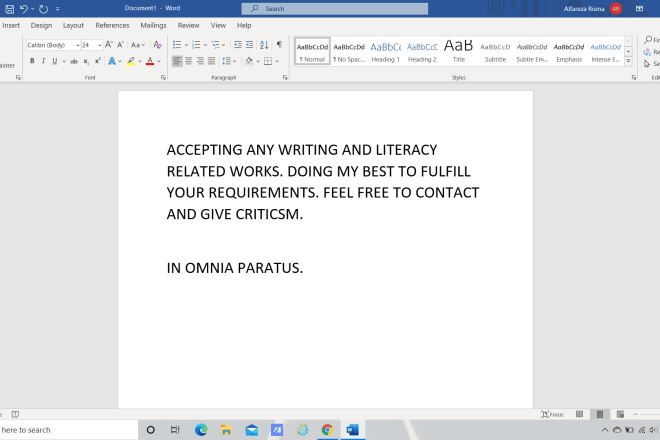This screenshot has height=440, width=660.
Task: Switch to Focus mode
Action: 552,414
